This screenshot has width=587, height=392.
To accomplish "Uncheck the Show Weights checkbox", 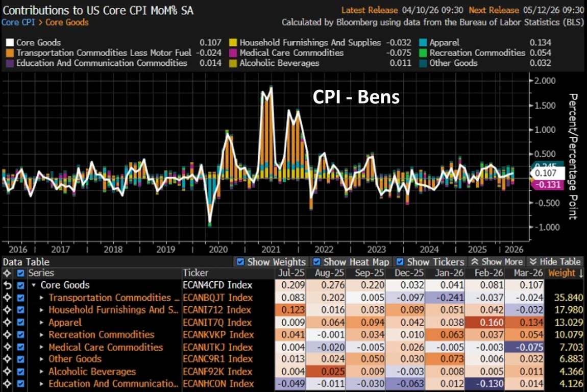I will click(x=240, y=262).
